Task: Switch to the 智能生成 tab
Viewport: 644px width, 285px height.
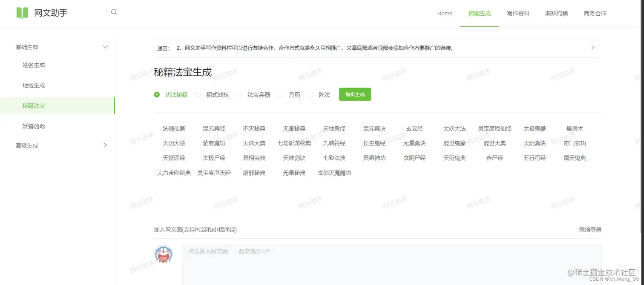Action: click(x=480, y=13)
